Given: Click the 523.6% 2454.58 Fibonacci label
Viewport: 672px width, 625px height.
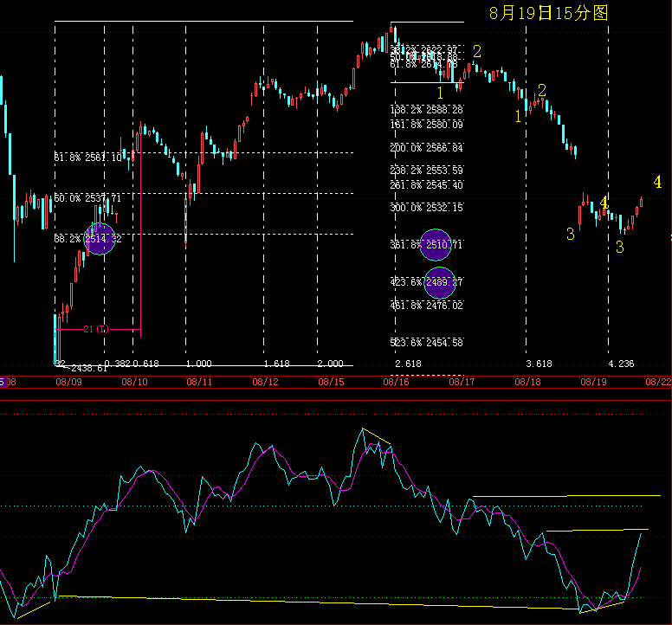Looking at the screenshot, I should pyautogui.click(x=427, y=343).
